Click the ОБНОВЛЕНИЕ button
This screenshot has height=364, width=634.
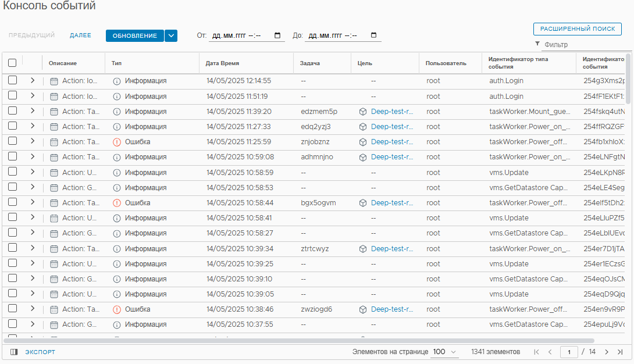pyautogui.click(x=134, y=35)
